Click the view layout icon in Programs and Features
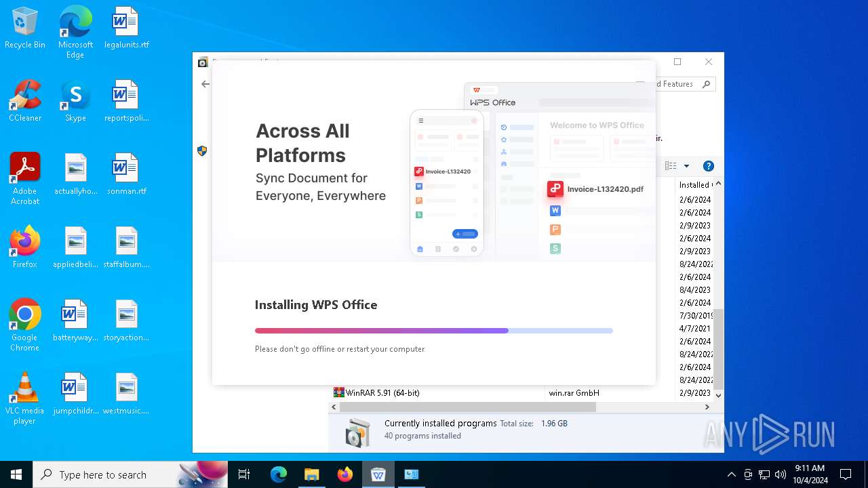 click(x=671, y=166)
